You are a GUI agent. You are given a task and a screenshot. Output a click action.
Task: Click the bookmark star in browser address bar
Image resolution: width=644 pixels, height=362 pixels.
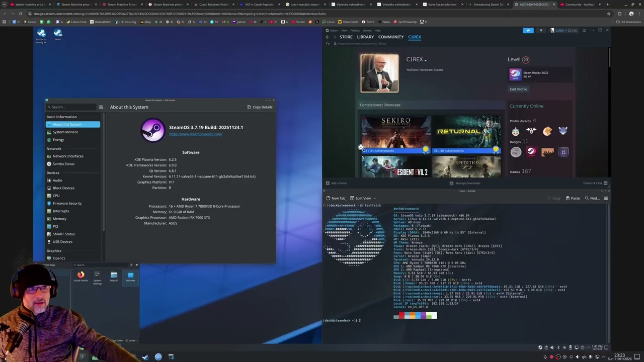pyautogui.click(x=609, y=14)
